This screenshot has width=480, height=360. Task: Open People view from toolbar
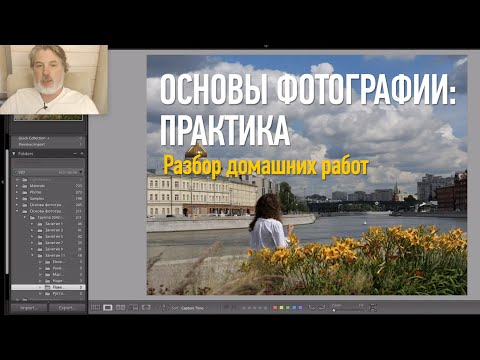(x=146, y=308)
